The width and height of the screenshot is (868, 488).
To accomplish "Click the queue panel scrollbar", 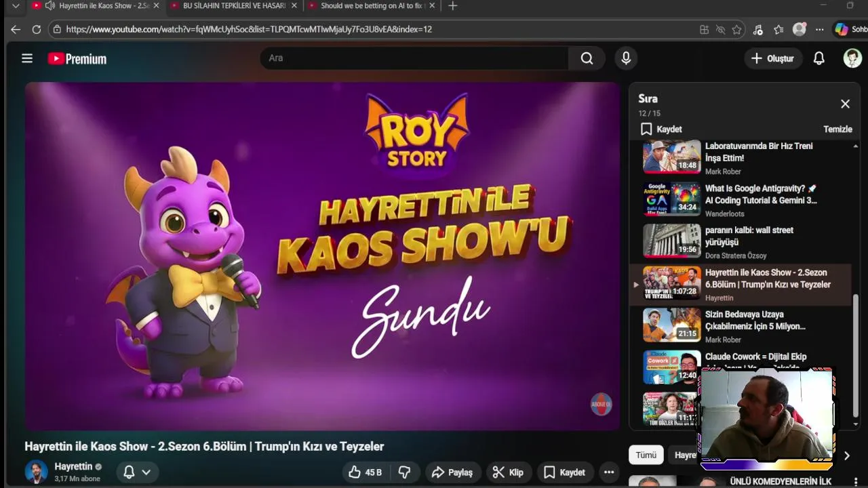I will (856, 354).
